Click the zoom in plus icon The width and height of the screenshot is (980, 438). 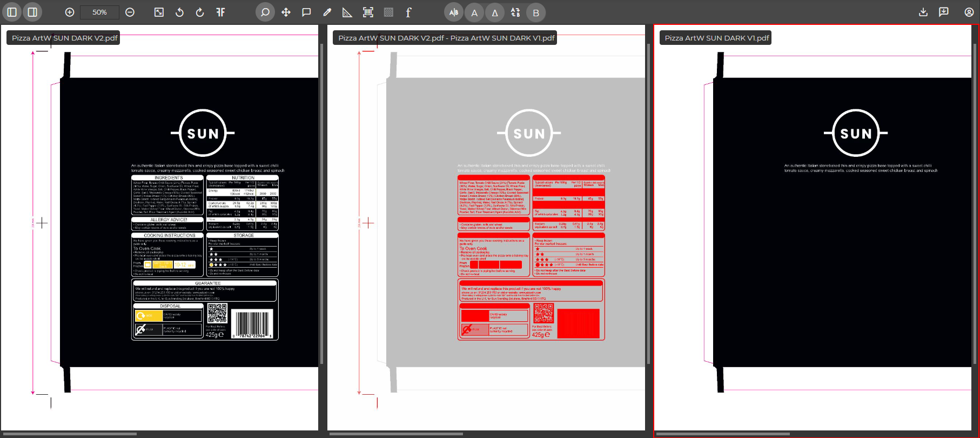point(70,12)
